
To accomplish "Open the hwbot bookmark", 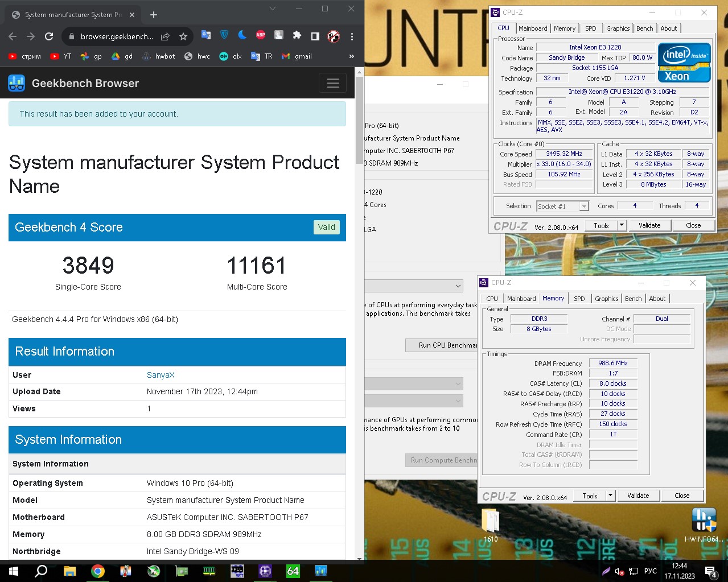I will pyautogui.click(x=158, y=56).
